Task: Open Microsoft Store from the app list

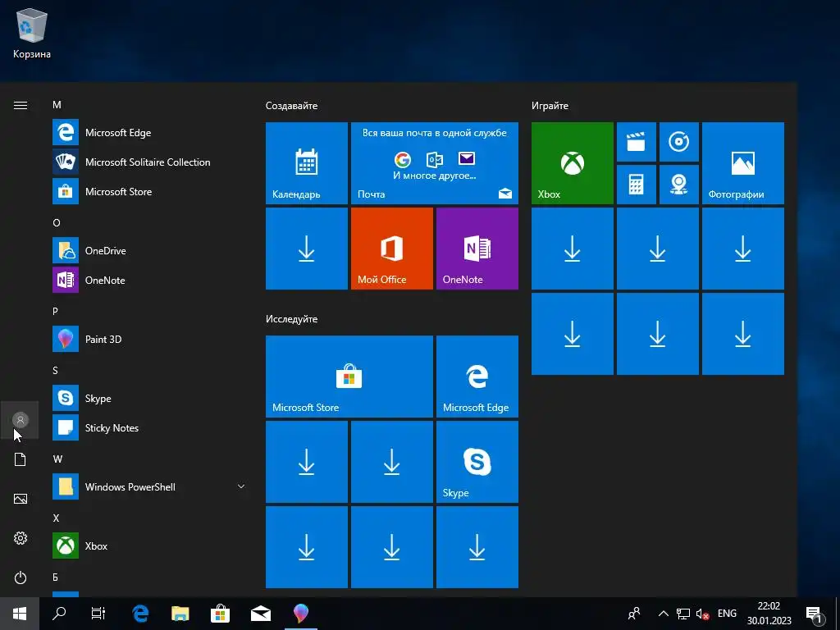Action: pos(148,191)
